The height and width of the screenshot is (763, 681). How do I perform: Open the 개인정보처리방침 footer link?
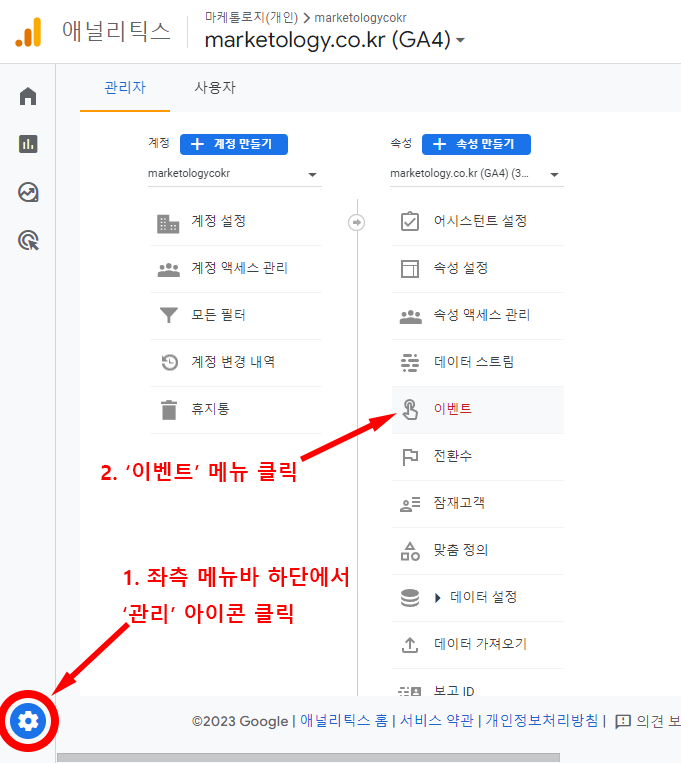542,721
